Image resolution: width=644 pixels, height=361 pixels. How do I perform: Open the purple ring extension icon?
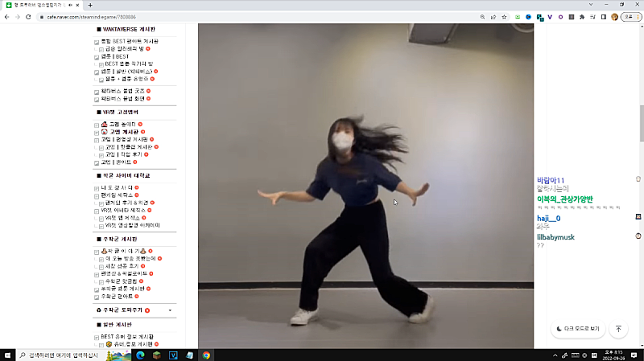tap(560, 17)
